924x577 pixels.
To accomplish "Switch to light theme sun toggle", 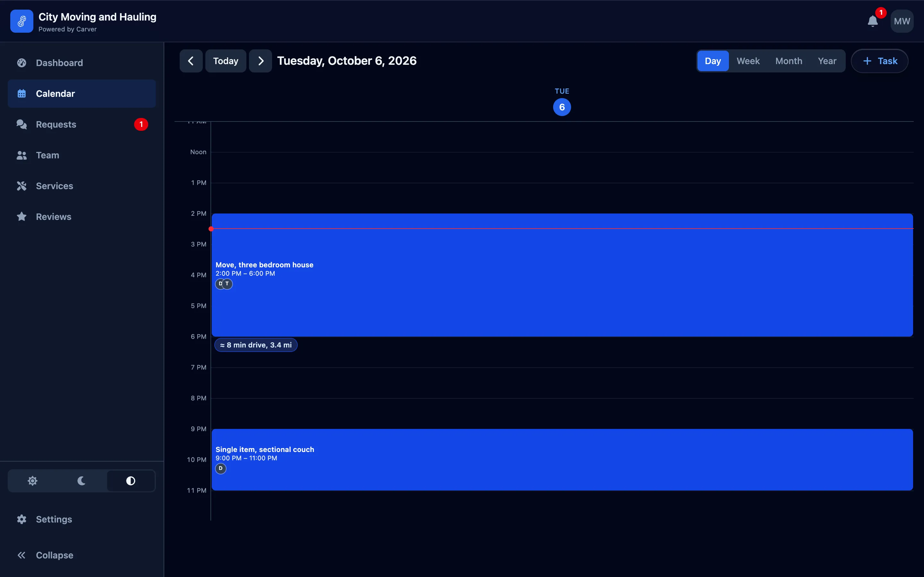I will 32,481.
